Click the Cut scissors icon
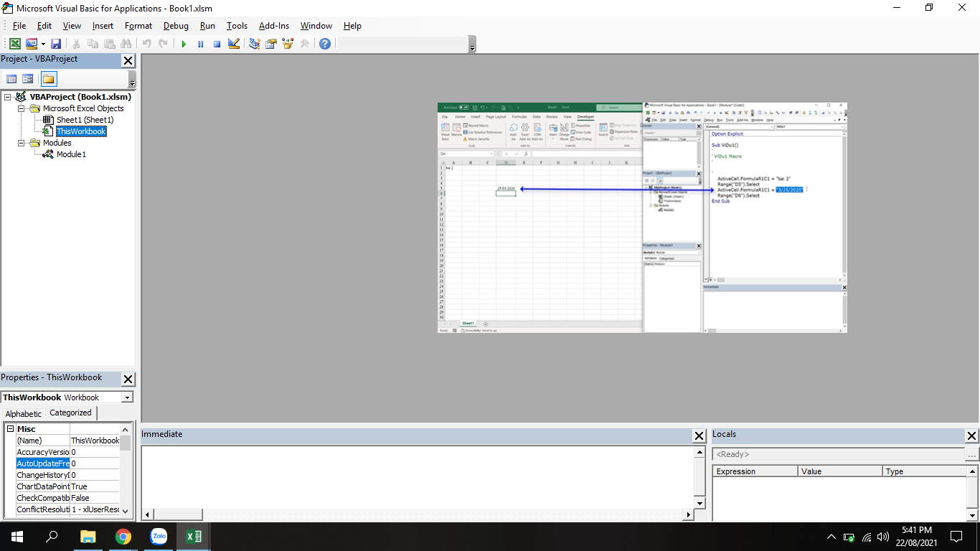This screenshot has height=551, width=980. click(76, 44)
